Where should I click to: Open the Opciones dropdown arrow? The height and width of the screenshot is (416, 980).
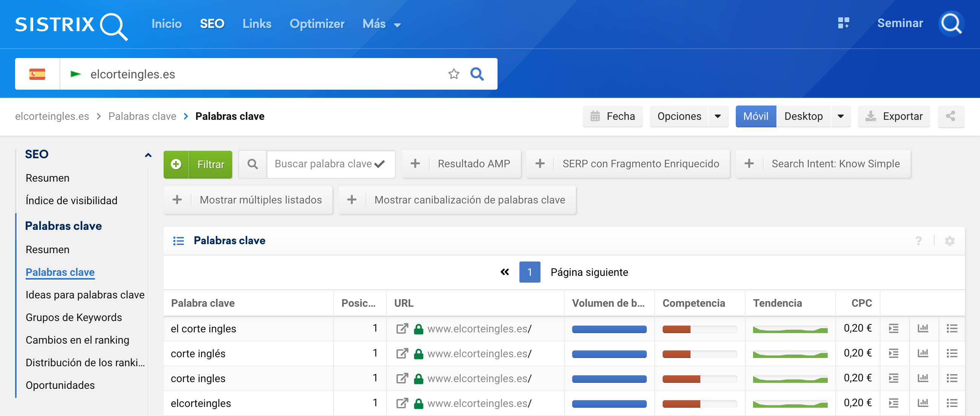[718, 116]
